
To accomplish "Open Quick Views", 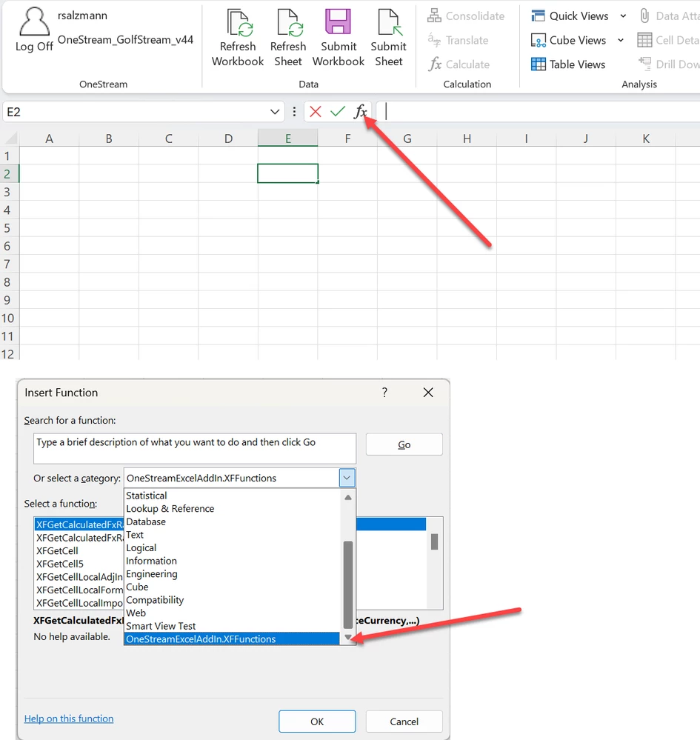I will point(570,16).
